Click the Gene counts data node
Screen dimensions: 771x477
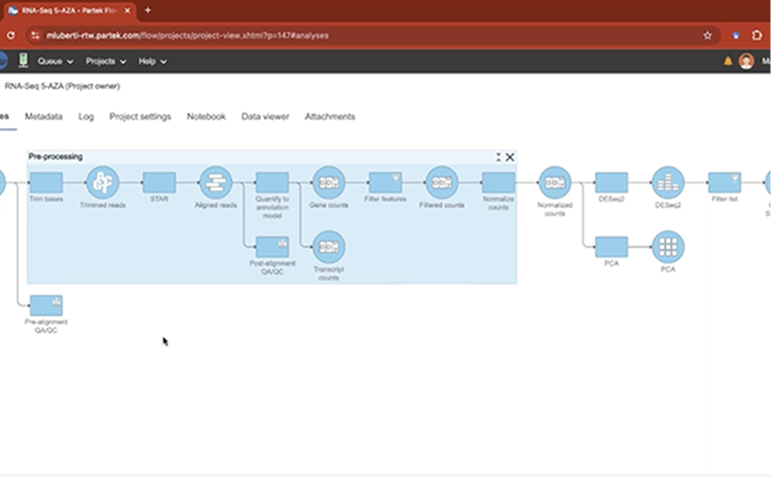pos(328,183)
